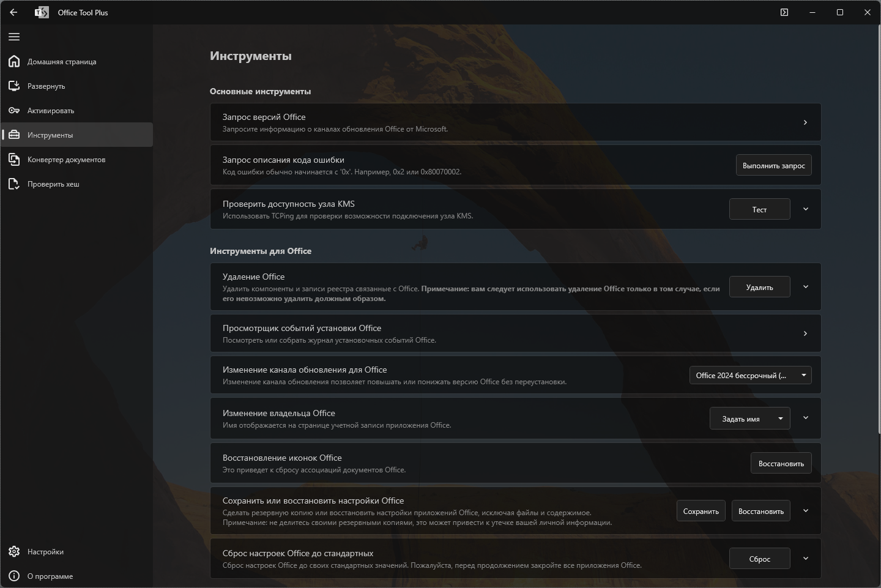Click the hamburger menu icon
The image size is (881, 588).
point(14,37)
